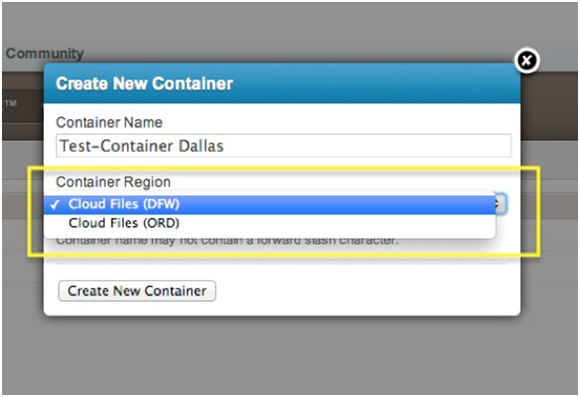The image size is (580, 397).
Task: Click the blank area under the ORD option
Action: 270,235
